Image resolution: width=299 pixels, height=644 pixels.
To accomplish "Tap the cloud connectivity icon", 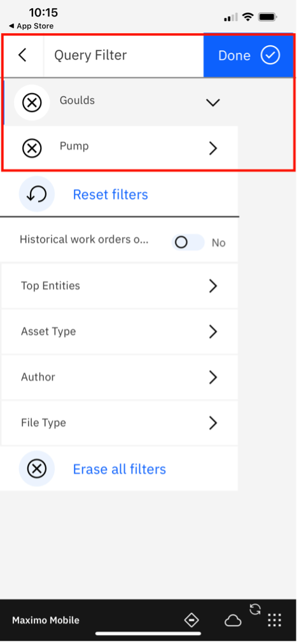I will click(233, 620).
